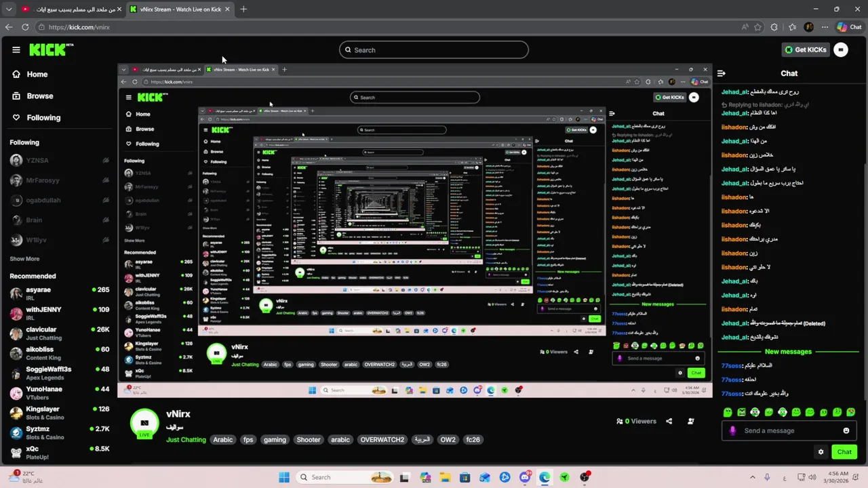The height and width of the screenshot is (488, 868).
Task: Open the favorites list icon
Action: [x=792, y=27]
